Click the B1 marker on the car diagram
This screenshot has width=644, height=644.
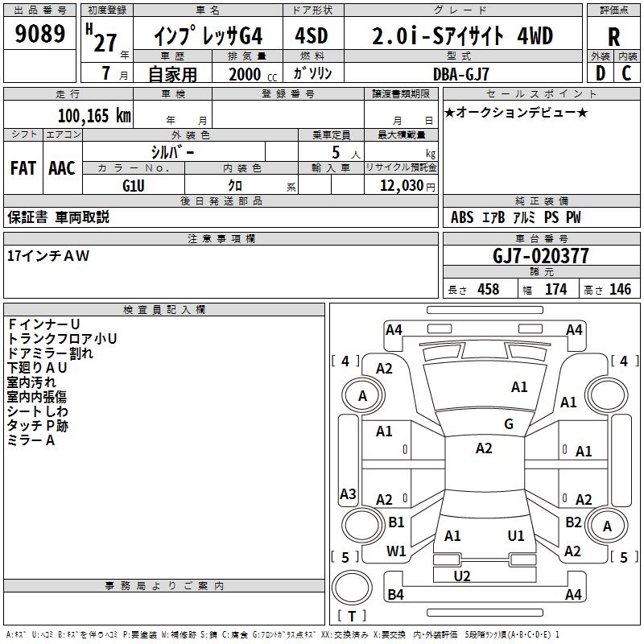tap(396, 522)
